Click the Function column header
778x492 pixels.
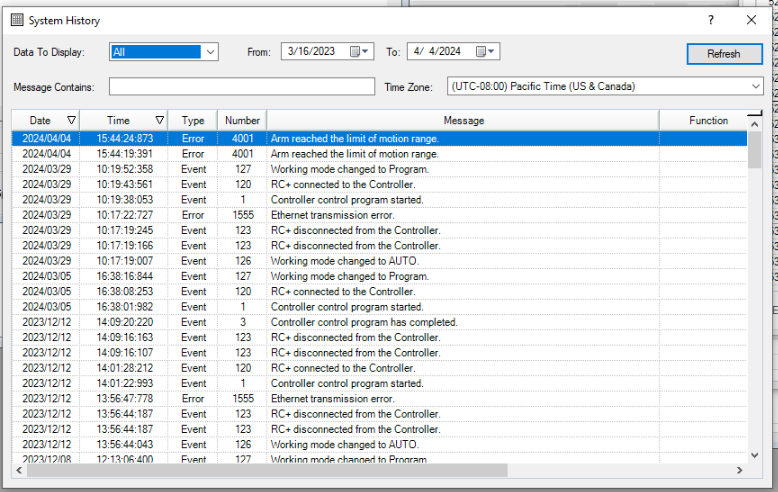pos(708,121)
